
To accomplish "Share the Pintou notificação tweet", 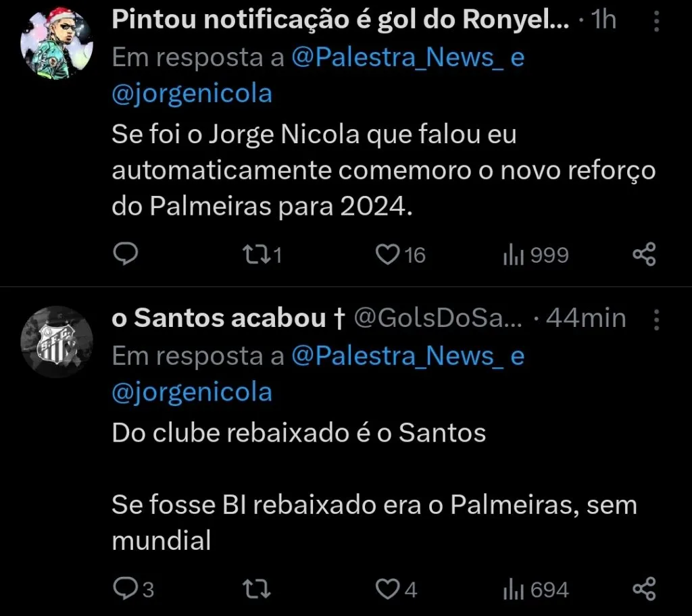I will point(645,255).
